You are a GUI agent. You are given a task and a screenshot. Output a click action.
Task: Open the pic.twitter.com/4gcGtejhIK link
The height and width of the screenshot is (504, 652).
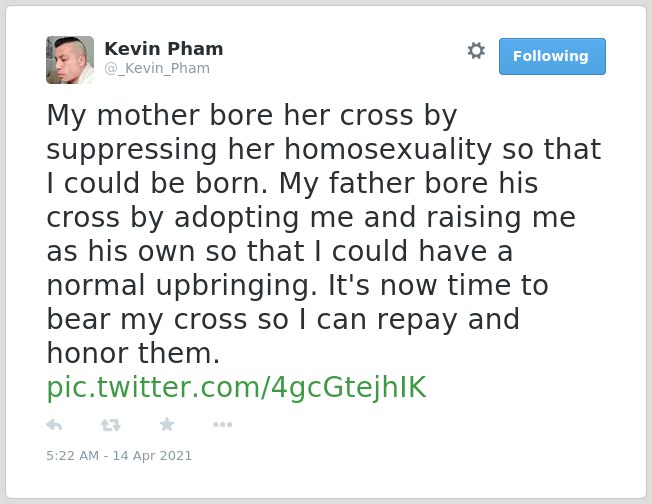tap(237, 388)
